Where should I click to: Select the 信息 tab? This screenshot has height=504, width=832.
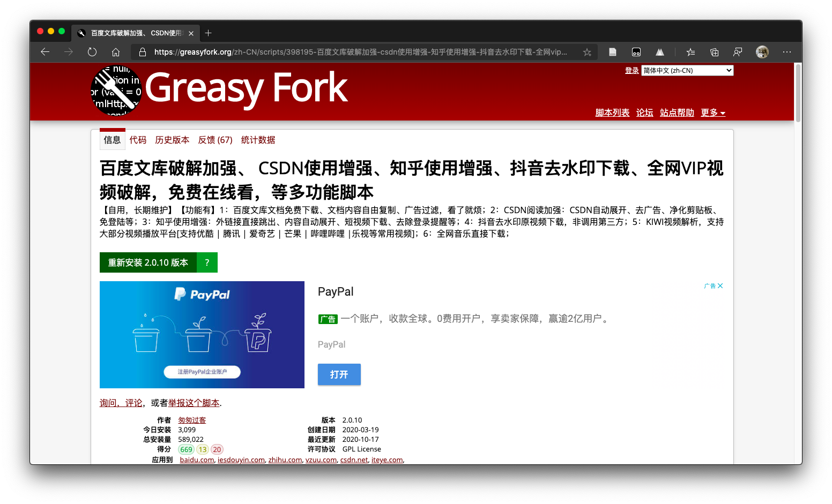coord(112,140)
